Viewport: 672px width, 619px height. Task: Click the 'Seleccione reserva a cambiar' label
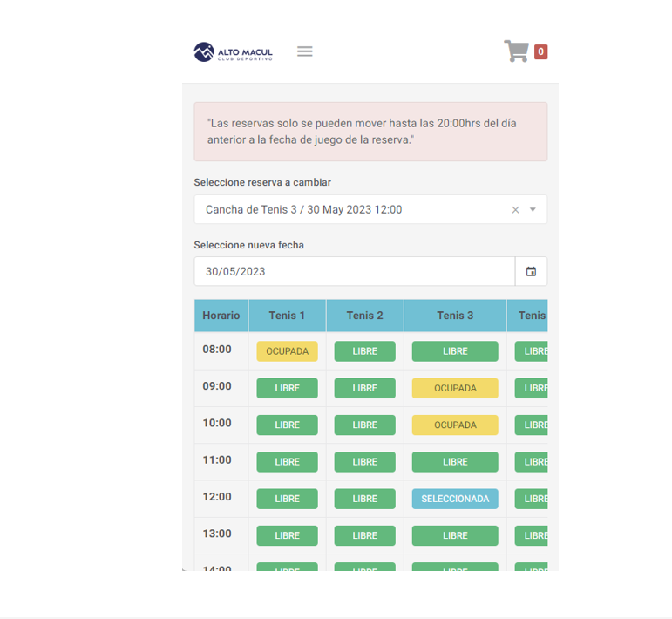point(262,182)
